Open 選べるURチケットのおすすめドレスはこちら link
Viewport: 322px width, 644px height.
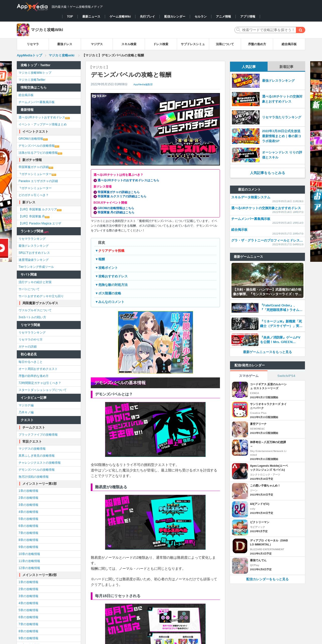(128, 180)
